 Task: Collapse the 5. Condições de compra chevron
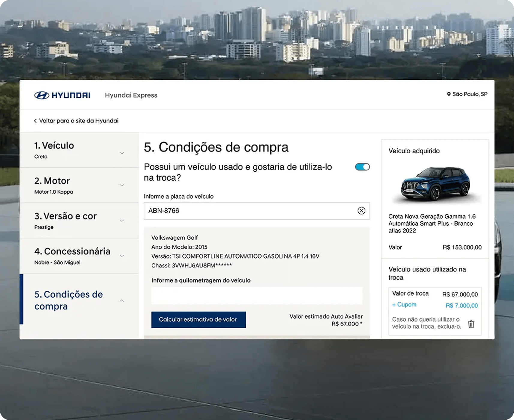122,301
